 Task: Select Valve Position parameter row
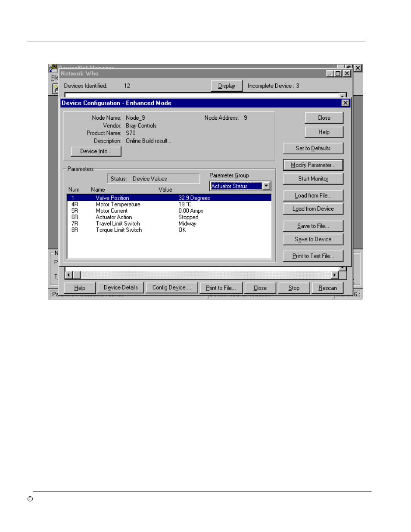click(169, 198)
